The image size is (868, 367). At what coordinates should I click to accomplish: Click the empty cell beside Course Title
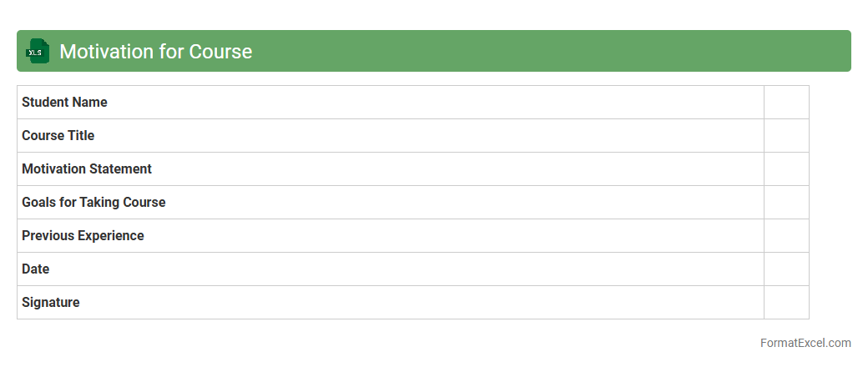pyautogui.click(x=786, y=136)
